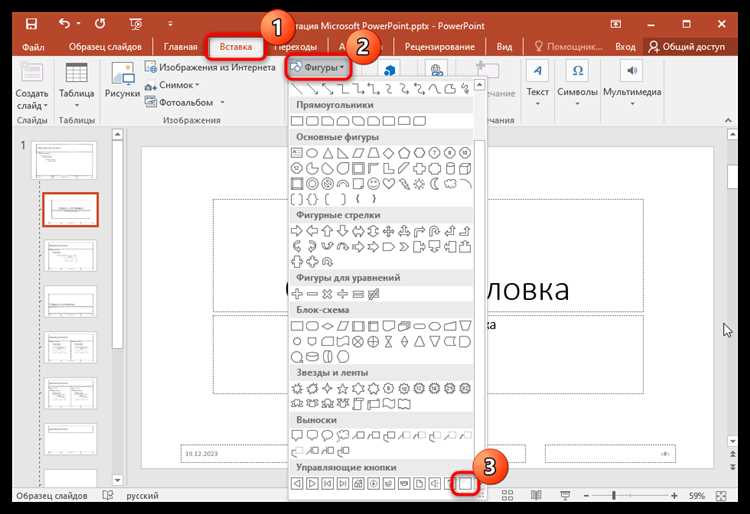Click the русский language indicator
The height and width of the screenshot is (514, 750).
pyautogui.click(x=142, y=496)
